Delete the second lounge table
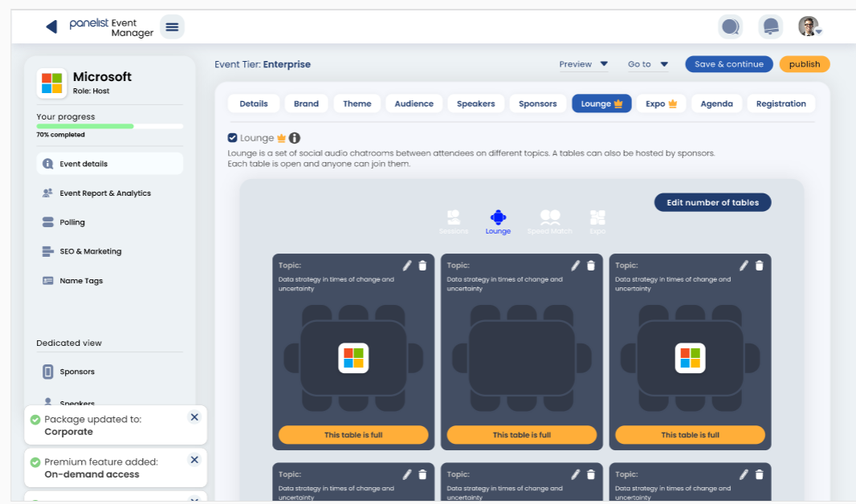Viewport: 856px width, 504px height. point(591,266)
